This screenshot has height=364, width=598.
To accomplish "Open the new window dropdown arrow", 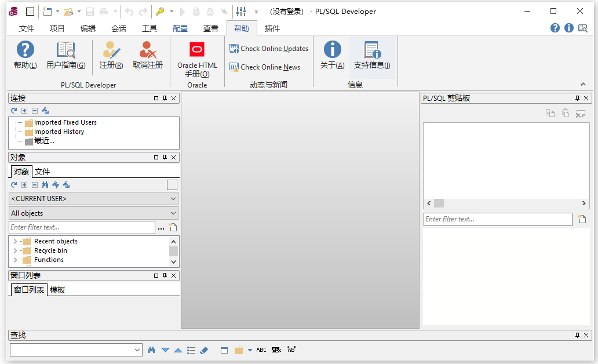I will coord(57,12).
